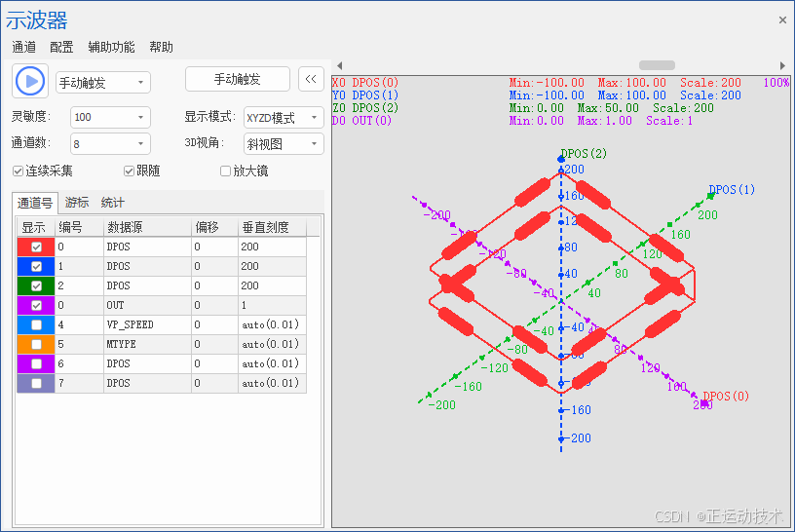The width and height of the screenshot is (795, 532).
Task: Click the horizontal scrollbar thumb above the plot
Action: [x=657, y=65]
